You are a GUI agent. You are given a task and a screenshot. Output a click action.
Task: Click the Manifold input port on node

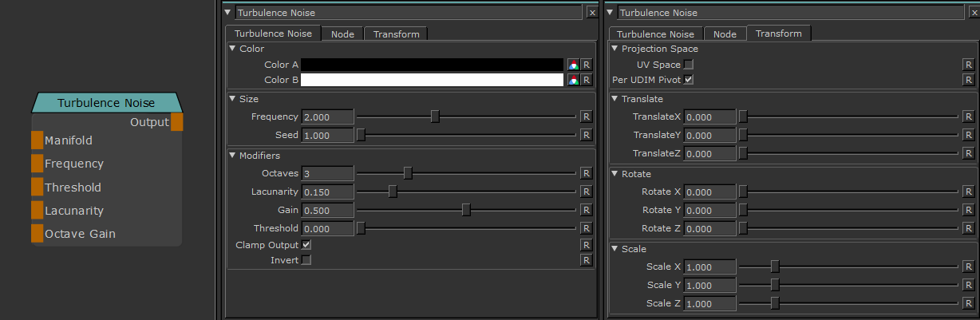click(37, 140)
